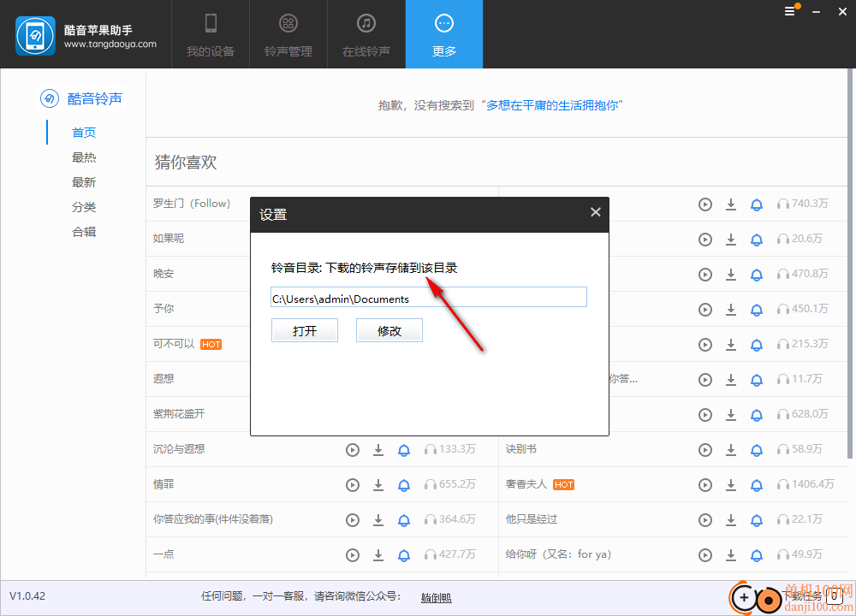The image size is (856, 616).
Task: Set the 740.3万 ringtone via bell icon
Action: [757, 204]
